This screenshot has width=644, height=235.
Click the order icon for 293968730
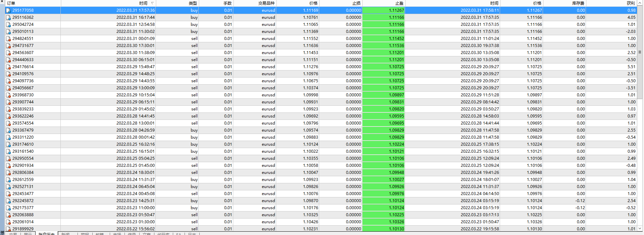click(8, 95)
